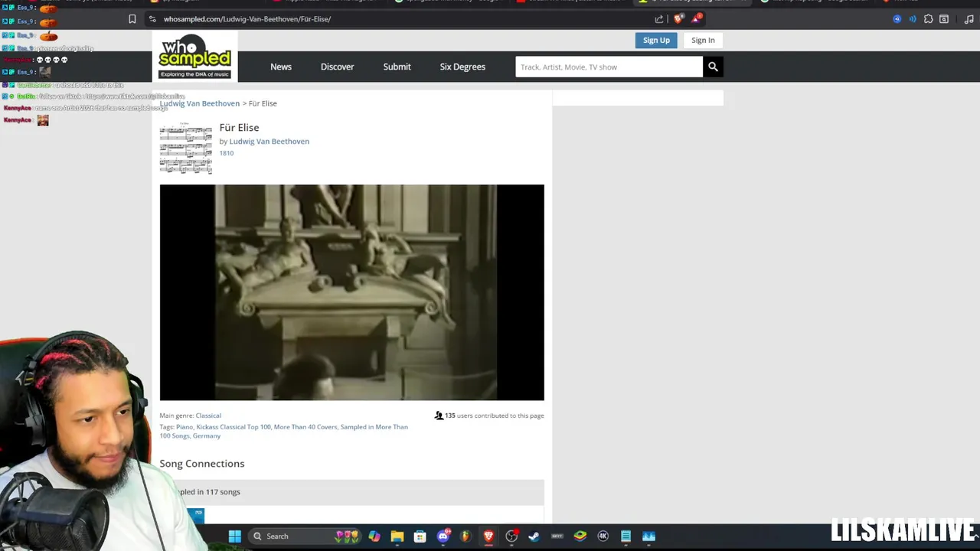Image resolution: width=980 pixels, height=551 pixels.
Task: Click the share page icon in address bar
Action: pos(659,19)
